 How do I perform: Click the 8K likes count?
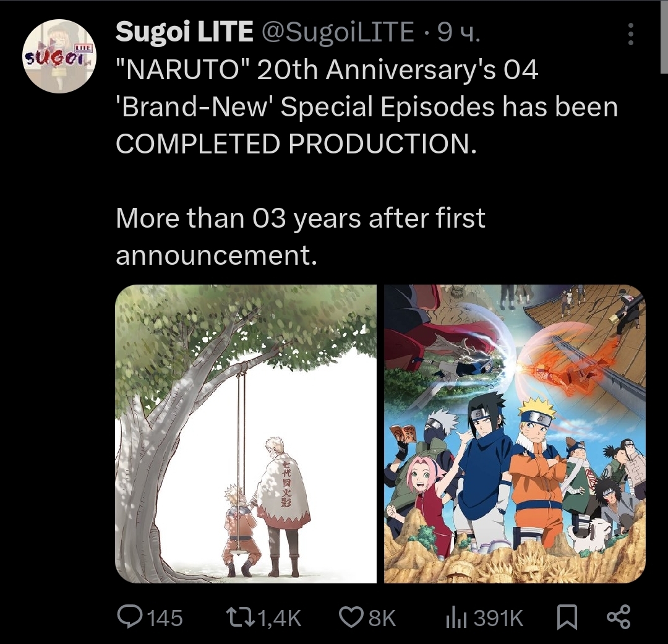click(x=382, y=617)
